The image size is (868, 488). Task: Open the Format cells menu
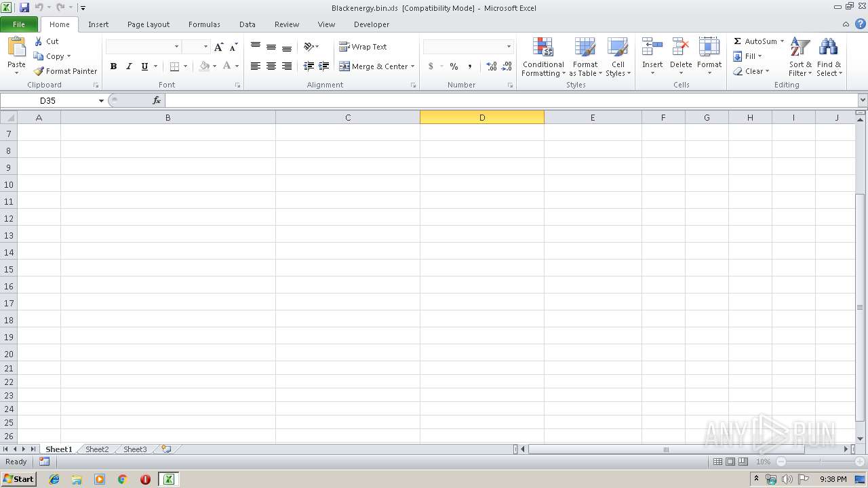point(709,56)
